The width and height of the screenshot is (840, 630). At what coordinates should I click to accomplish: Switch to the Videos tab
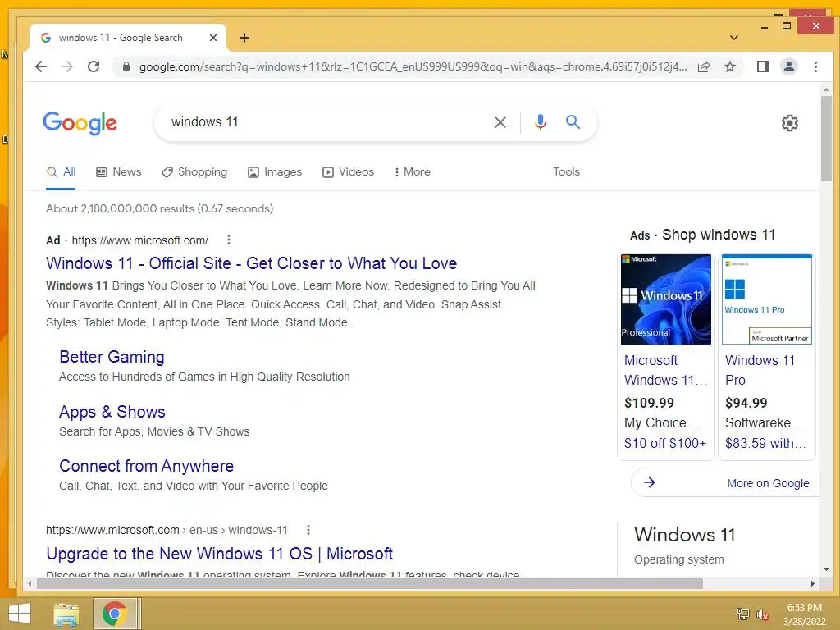[x=348, y=172]
